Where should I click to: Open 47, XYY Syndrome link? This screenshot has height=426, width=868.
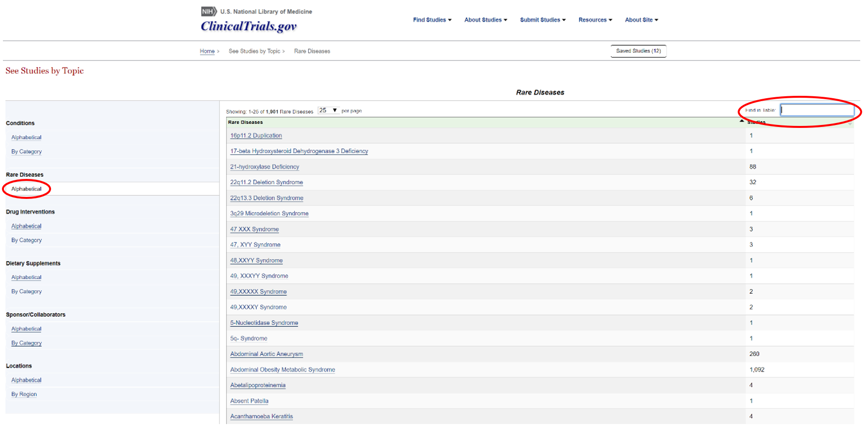255,245
